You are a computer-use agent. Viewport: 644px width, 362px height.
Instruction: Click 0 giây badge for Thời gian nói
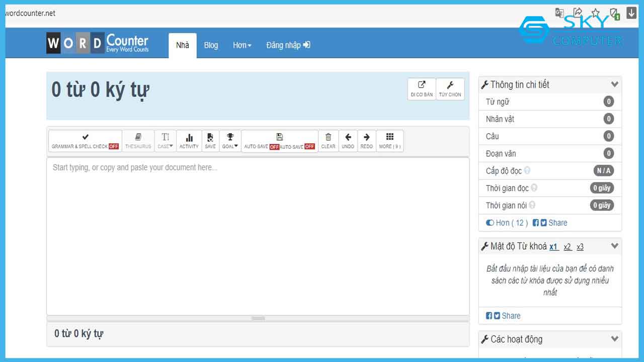[x=602, y=205]
